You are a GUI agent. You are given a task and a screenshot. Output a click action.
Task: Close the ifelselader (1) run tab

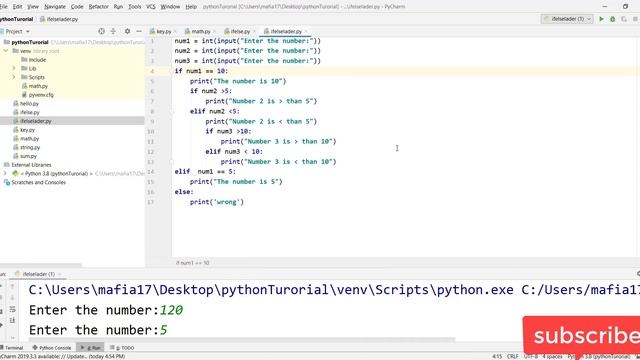60,274
